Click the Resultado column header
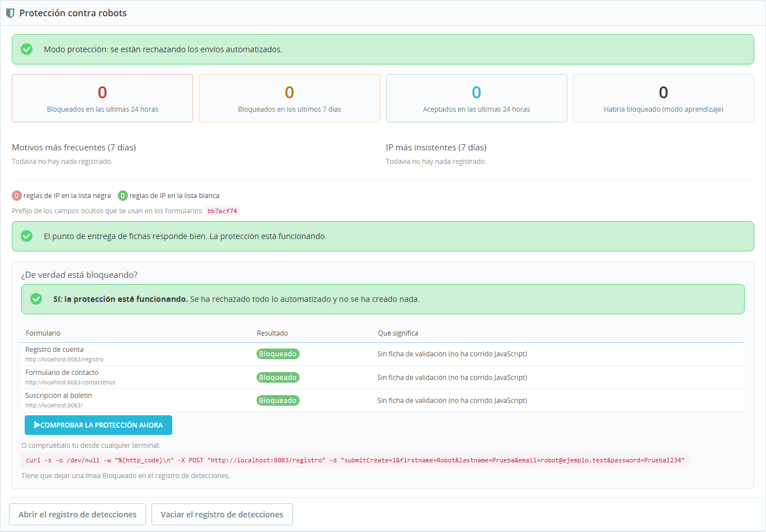Image resolution: width=766 pixels, height=532 pixels. pos(272,333)
